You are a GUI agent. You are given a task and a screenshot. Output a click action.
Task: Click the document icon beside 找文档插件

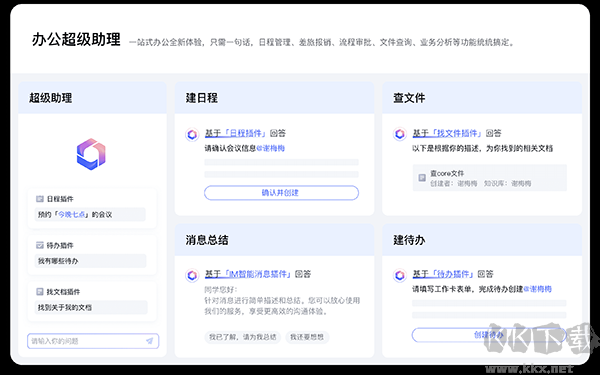(40, 292)
